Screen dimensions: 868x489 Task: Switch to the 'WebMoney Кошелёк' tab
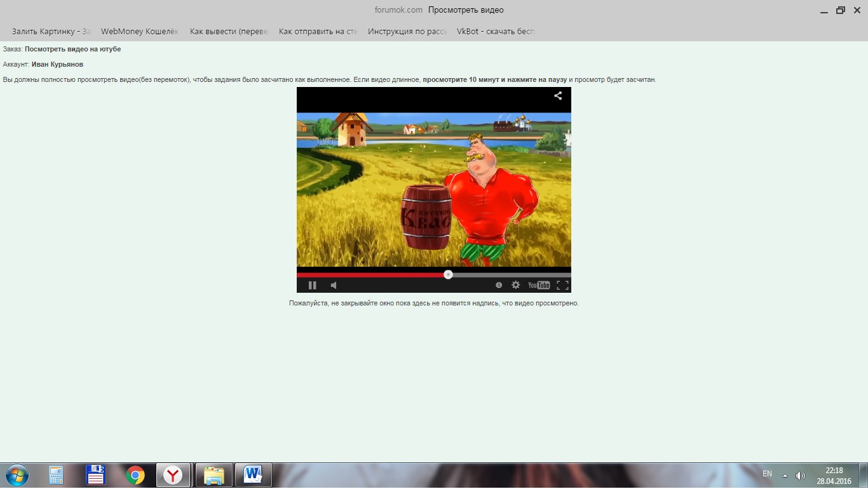(x=140, y=31)
